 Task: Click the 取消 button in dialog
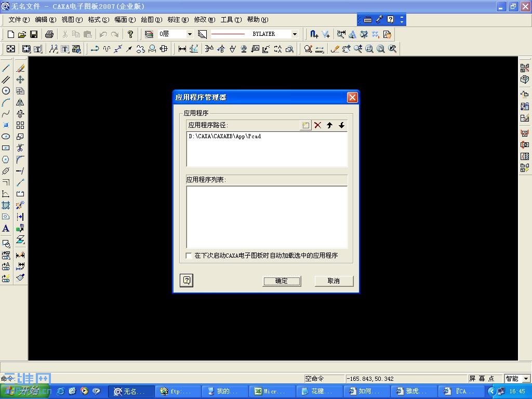(334, 281)
